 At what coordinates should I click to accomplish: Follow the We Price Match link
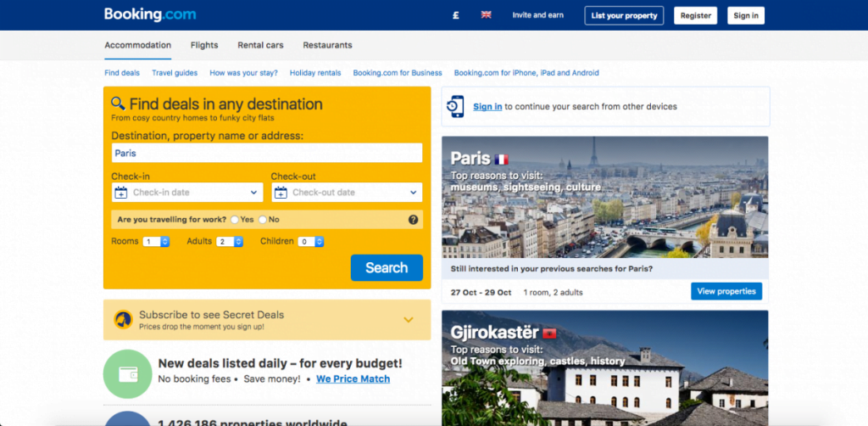pyautogui.click(x=353, y=379)
